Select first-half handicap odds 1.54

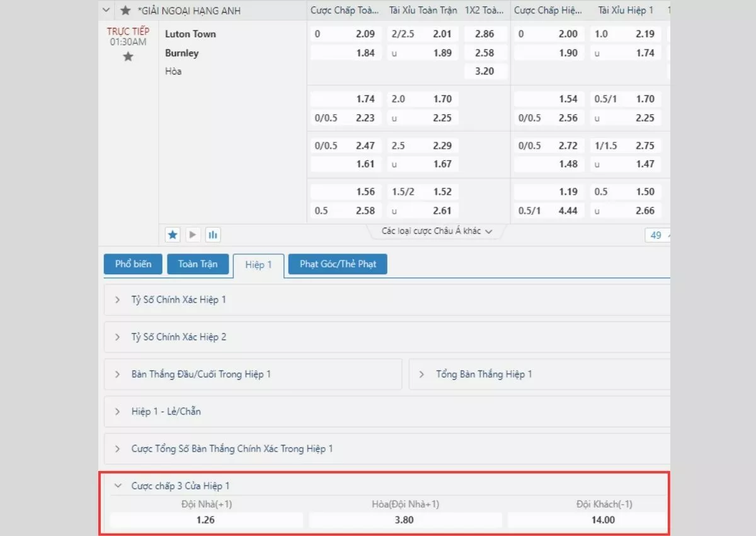click(549, 99)
